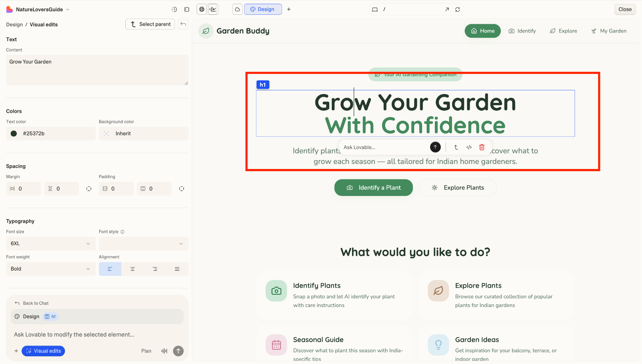Open version history clock icon
Image resolution: width=642 pixels, height=364 pixels.
pyautogui.click(x=174, y=9)
